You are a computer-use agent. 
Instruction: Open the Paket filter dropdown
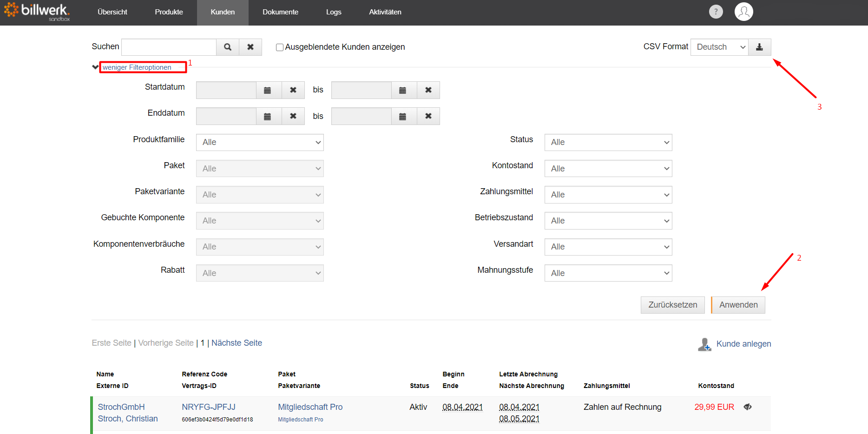[x=260, y=169]
